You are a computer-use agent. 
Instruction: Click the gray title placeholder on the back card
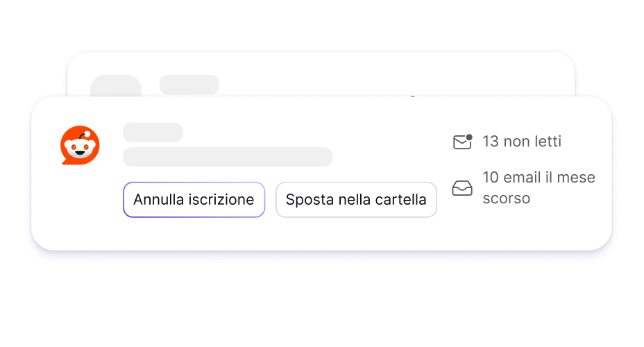(189, 84)
